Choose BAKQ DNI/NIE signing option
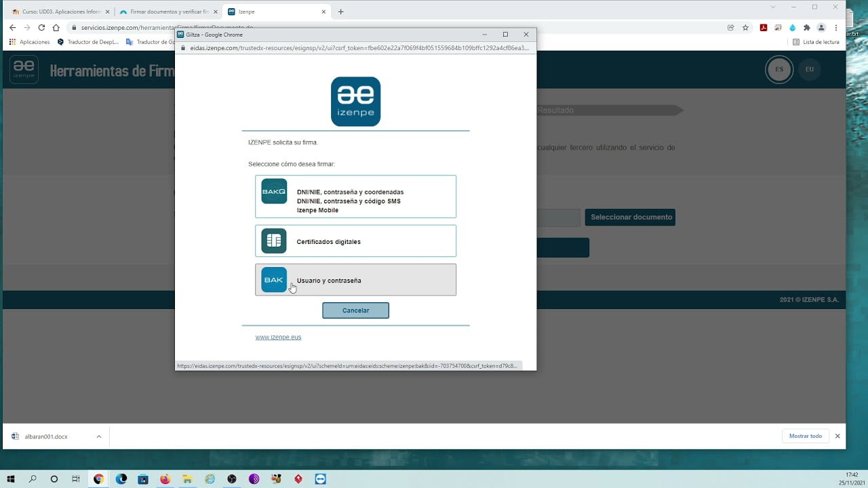868x488 pixels. (355, 197)
